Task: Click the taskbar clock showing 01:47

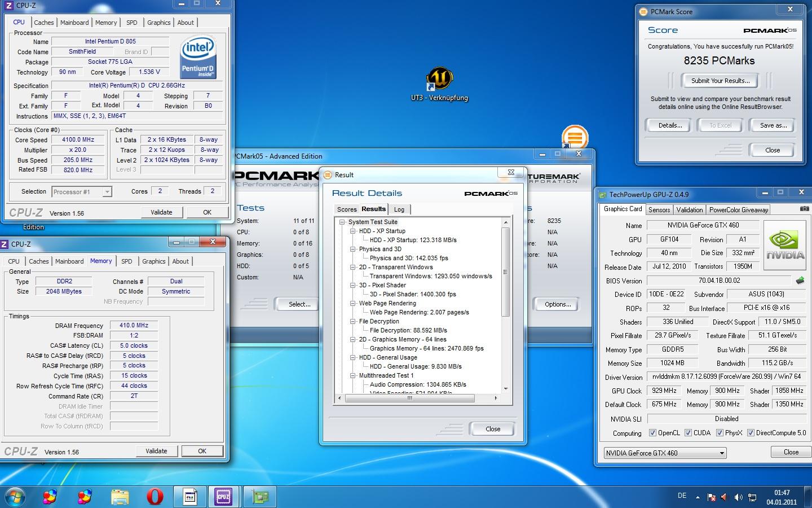Action: 782,497
